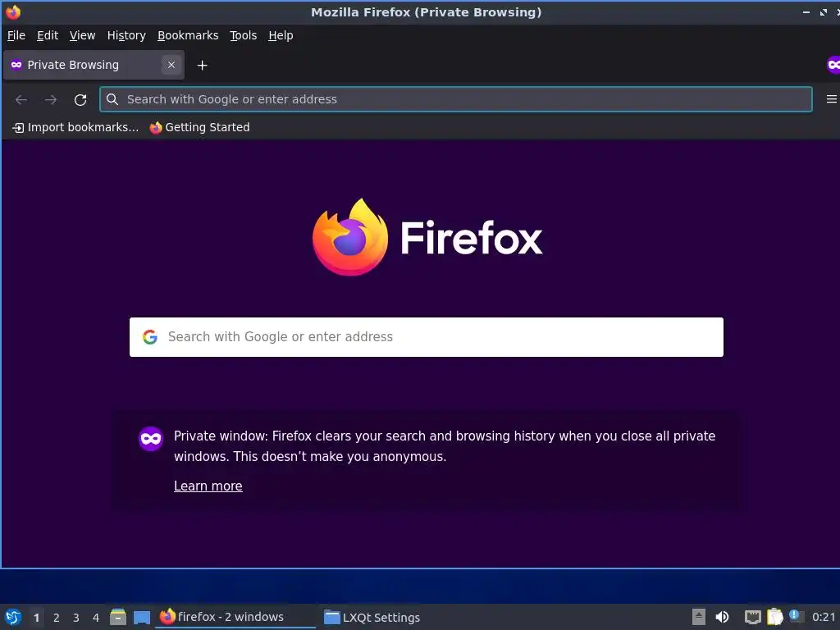Open the file manager from the taskbar
The image size is (840, 630).
point(118,617)
